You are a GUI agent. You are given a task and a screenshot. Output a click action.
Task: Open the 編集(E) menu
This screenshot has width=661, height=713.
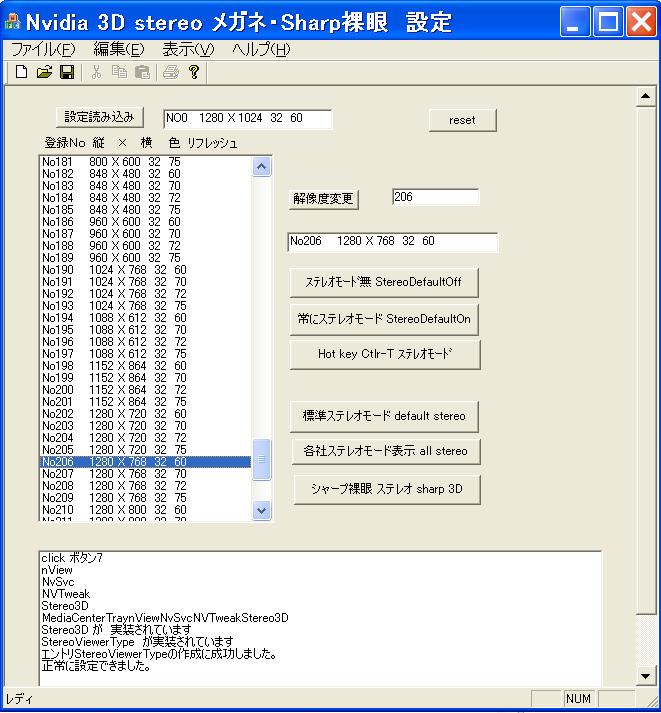click(119, 49)
